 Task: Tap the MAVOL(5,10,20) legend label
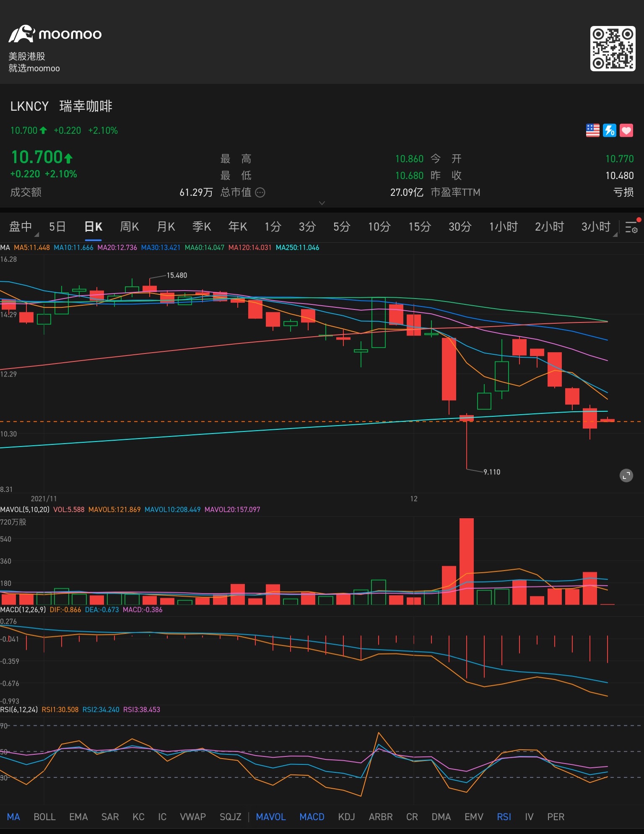[x=25, y=509]
